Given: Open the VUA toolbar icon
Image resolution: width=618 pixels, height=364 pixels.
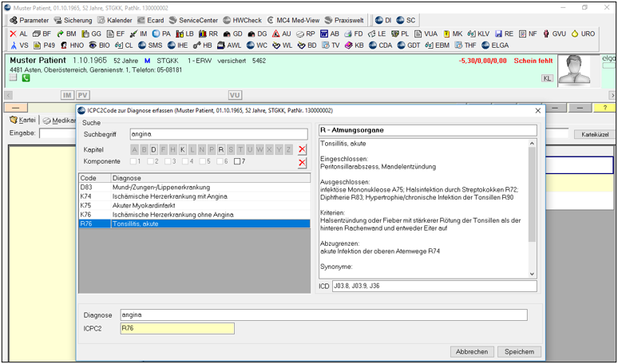Looking at the screenshot, I should point(426,34).
